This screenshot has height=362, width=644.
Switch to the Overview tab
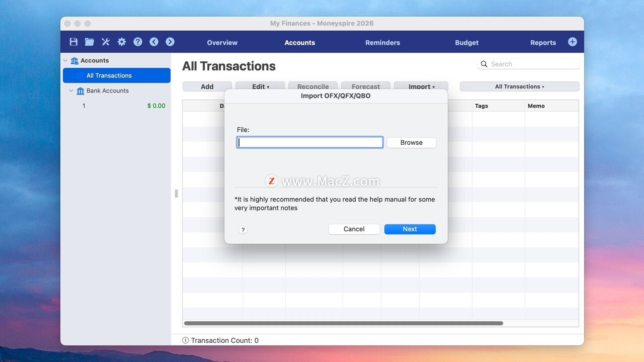(222, 43)
